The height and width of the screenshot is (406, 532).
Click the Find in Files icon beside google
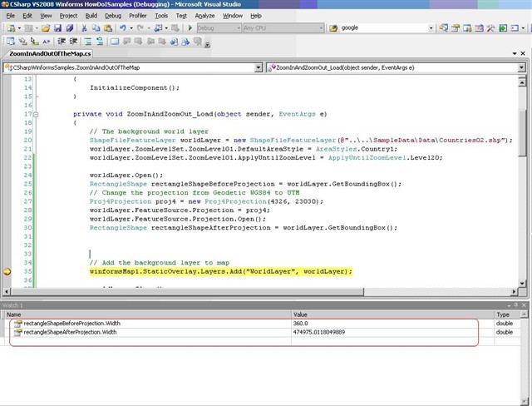pos(332,27)
